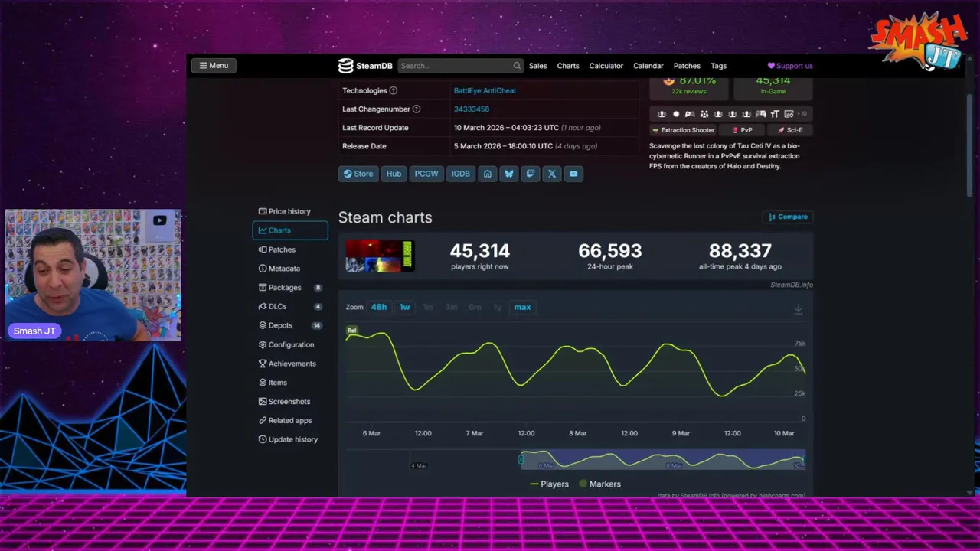Viewport: 980px width, 551px height.
Task: Click the right navigator range handle
Action: pos(804,459)
